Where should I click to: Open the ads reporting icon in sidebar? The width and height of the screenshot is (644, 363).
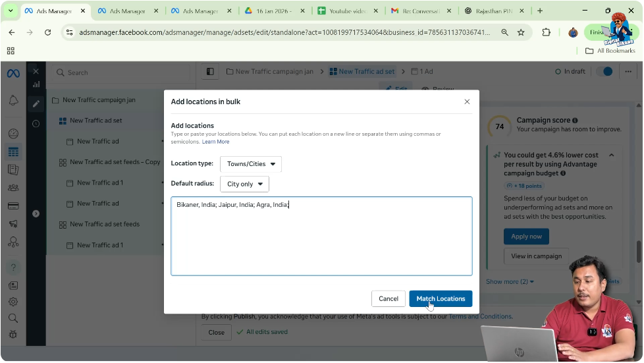[x=13, y=170]
